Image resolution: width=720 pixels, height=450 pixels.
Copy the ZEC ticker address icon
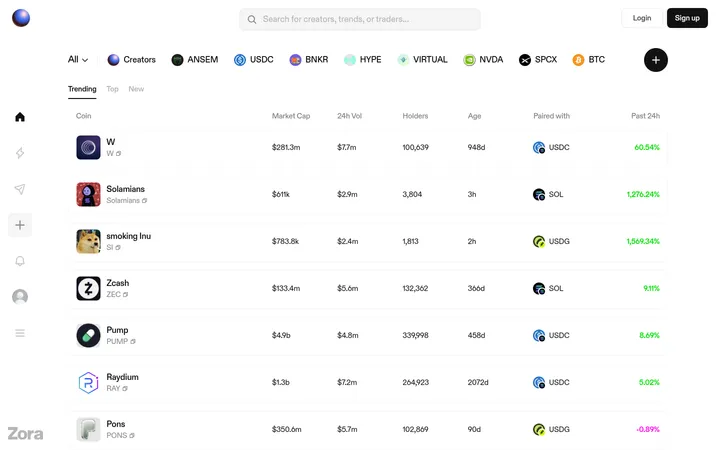125,294
